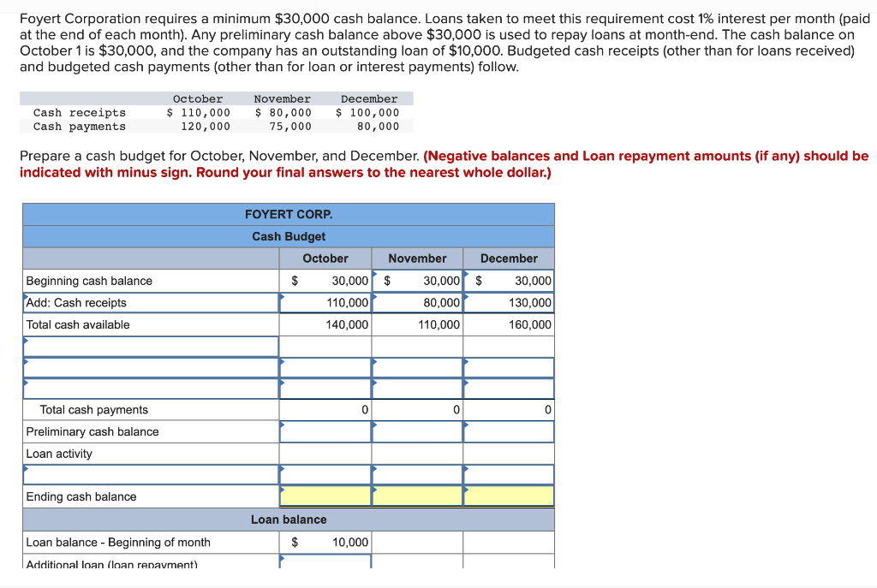877x588 pixels.
Task: Edit November cash receipts cell 80,000
Action: 417,302
